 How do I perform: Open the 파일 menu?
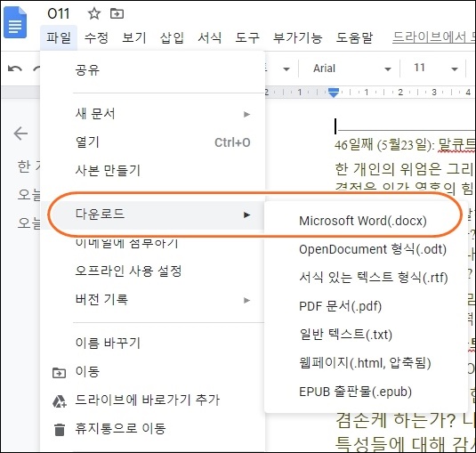[x=59, y=37]
